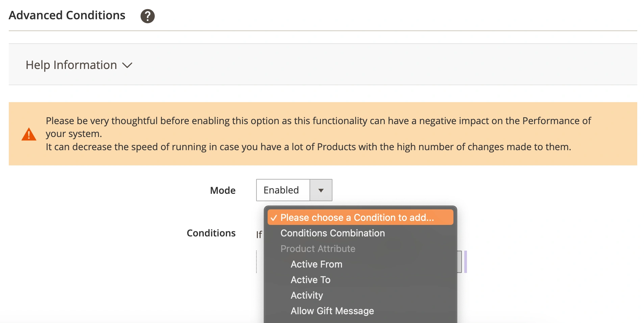Select Active From under Product Attribute

(x=316, y=264)
